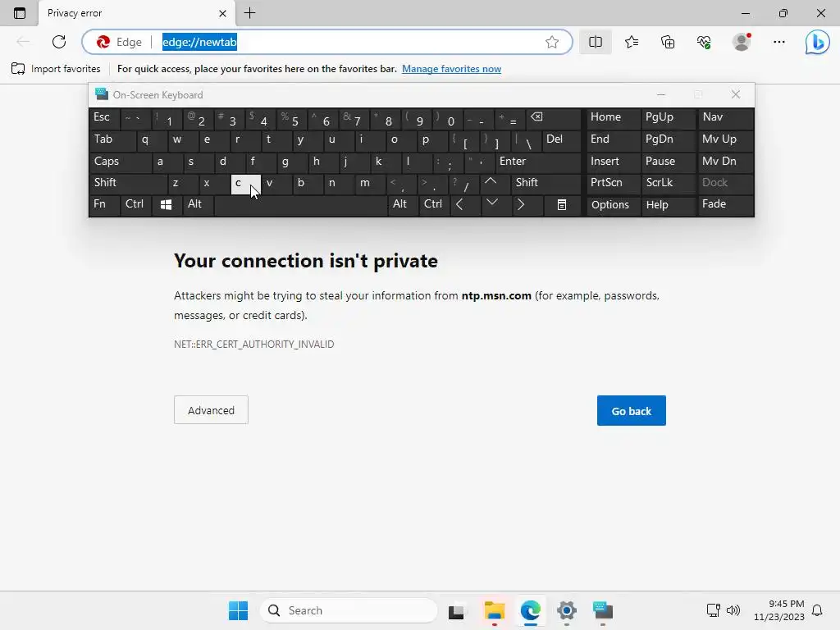
Task: Open File Explorer from taskbar
Action: coord(494,610)
